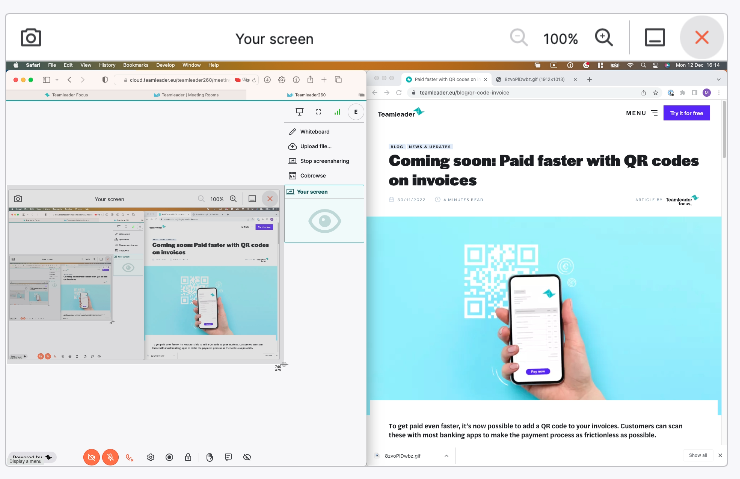This screenshot has width=740, height=479.
Task: Click the presentation screen icon in meeting
Action: 299,112
